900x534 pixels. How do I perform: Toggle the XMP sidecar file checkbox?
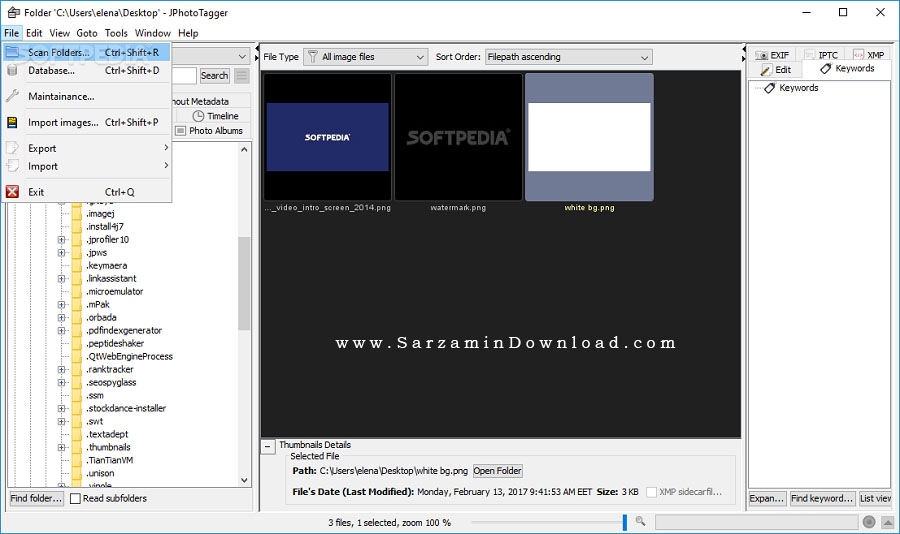click(x=651, y=492)
